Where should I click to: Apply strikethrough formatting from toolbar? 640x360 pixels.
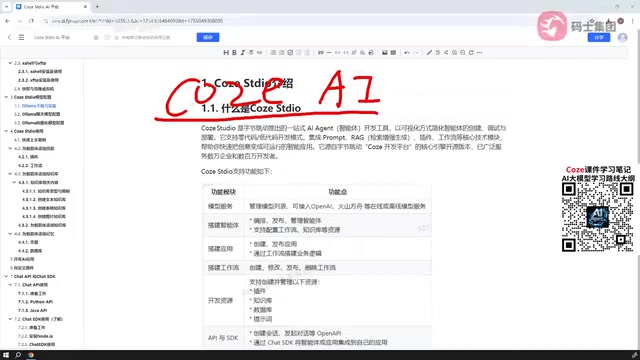click(x=251, y=53)
